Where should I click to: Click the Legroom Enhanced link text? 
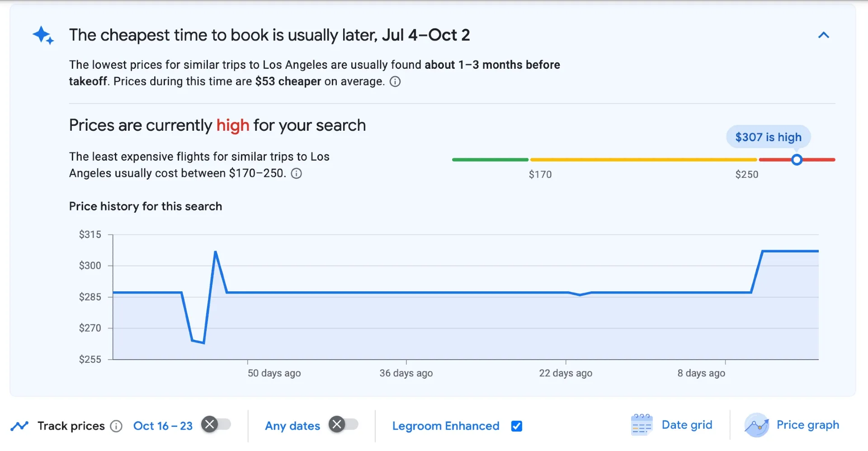point(445,426)
